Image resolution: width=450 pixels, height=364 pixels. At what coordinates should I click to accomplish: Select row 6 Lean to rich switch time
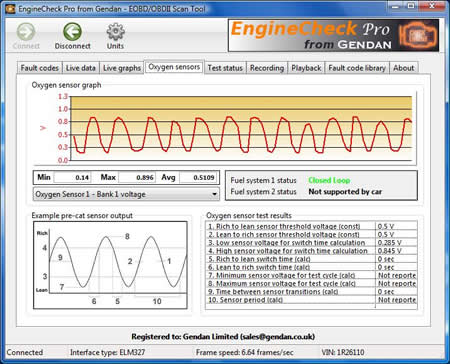coord(311,267)
